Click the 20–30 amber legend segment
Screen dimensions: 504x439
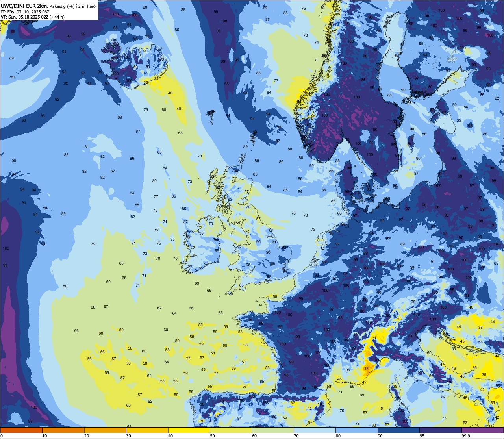point(105,430)
